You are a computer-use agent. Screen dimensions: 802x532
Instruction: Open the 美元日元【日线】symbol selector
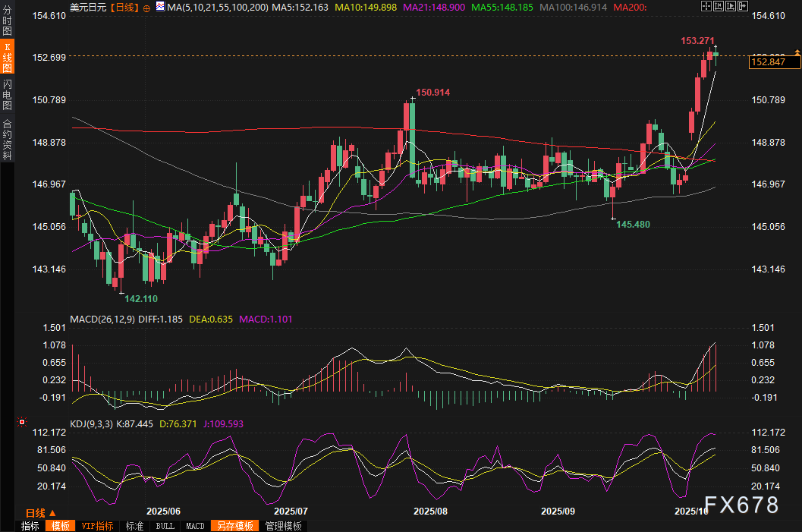(102, 7)
